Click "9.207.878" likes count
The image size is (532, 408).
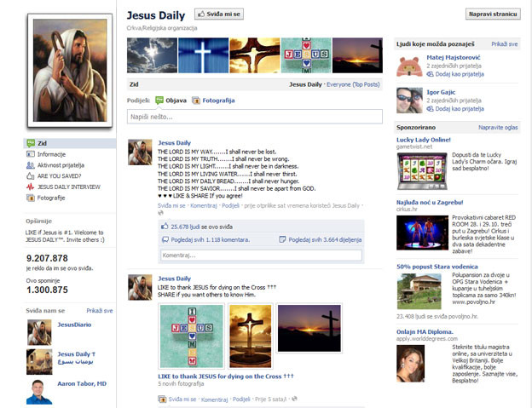47,258
